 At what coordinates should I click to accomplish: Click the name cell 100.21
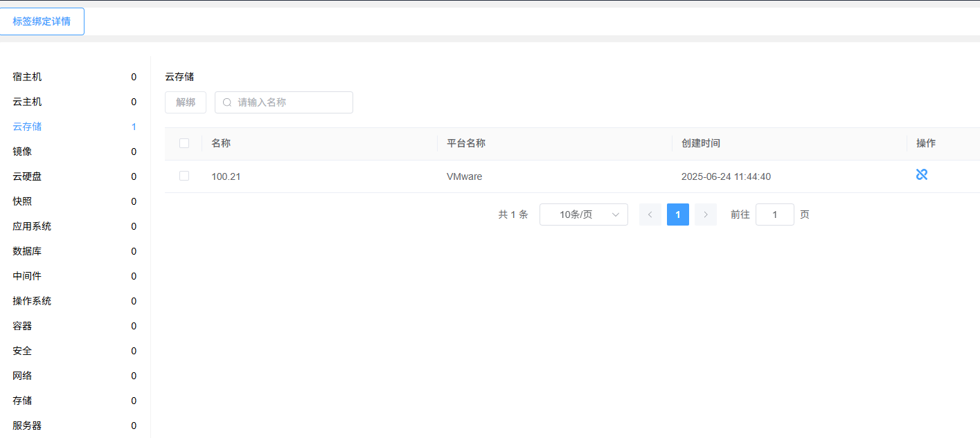[226, 176]
